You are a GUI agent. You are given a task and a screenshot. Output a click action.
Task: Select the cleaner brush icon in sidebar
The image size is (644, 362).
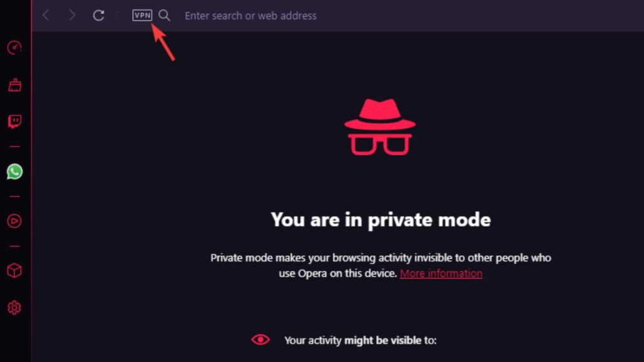point(14,84)
